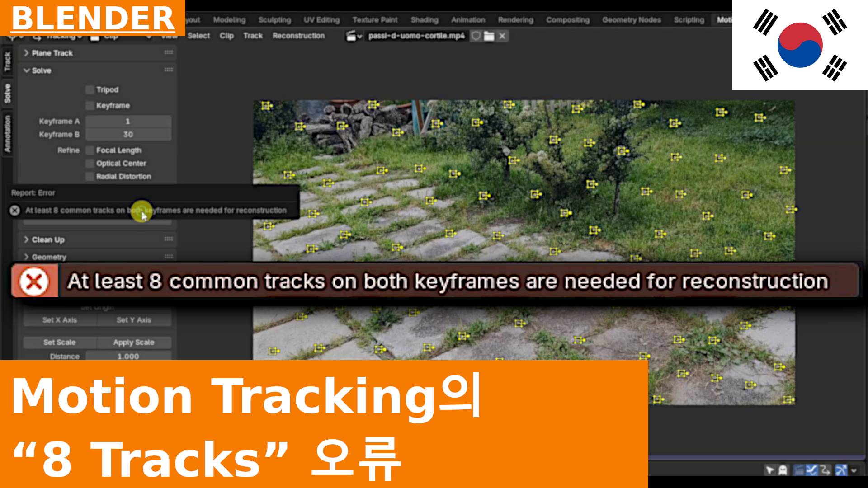
Task: Click the Keyframe B value field
Action: coord(128,134)
